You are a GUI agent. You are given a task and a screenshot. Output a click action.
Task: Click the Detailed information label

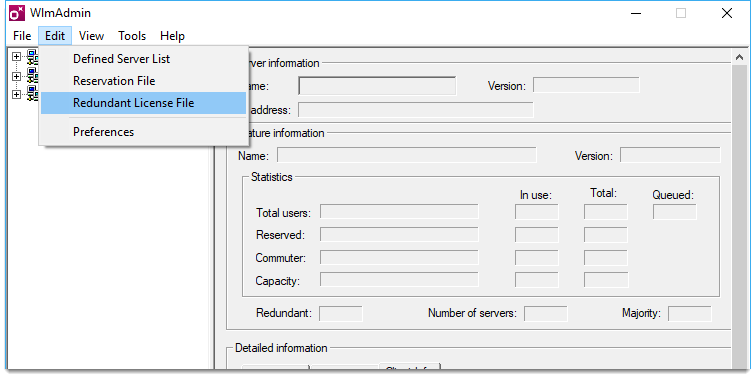(281, 348)
